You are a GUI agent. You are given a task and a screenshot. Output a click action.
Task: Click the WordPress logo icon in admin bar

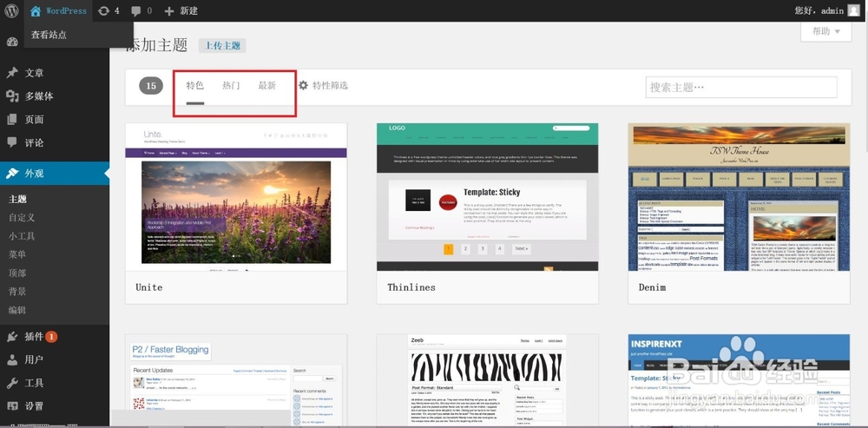click(11, 10)
